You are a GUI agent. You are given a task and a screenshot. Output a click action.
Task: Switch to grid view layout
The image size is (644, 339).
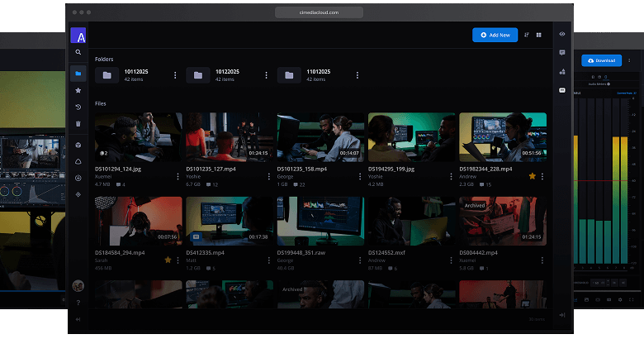point(538,35)
